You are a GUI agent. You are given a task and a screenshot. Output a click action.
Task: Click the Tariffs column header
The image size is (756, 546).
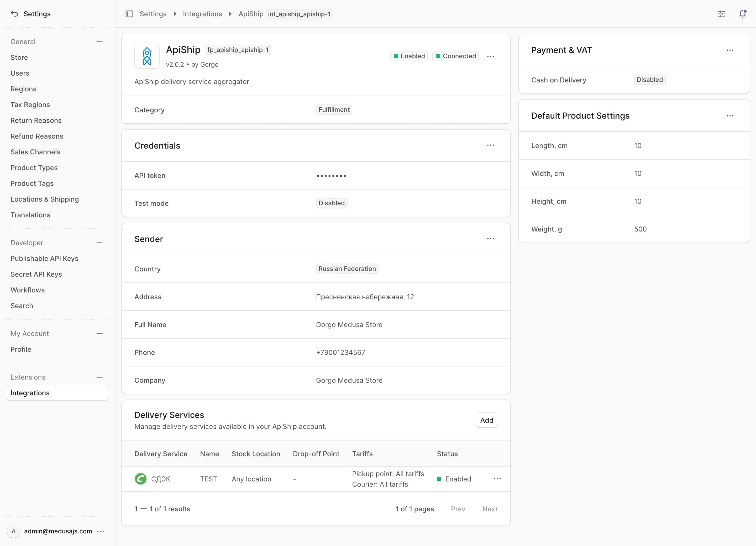tap(362, 454)
